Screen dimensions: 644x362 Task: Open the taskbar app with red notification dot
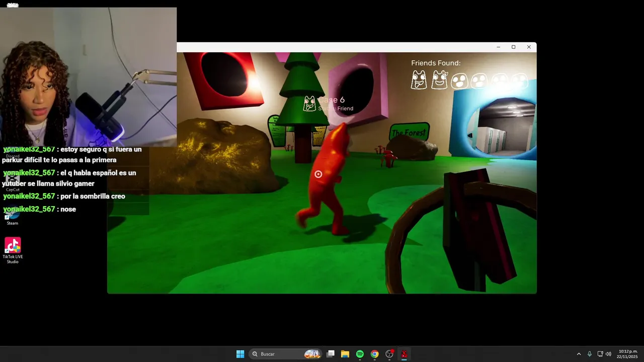389,354
